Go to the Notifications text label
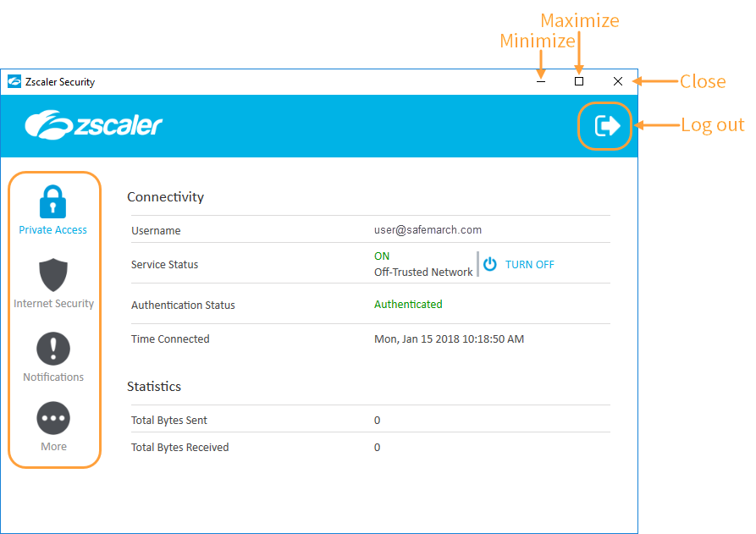This screenshot has height=534, width=756. tap(53, 377)
